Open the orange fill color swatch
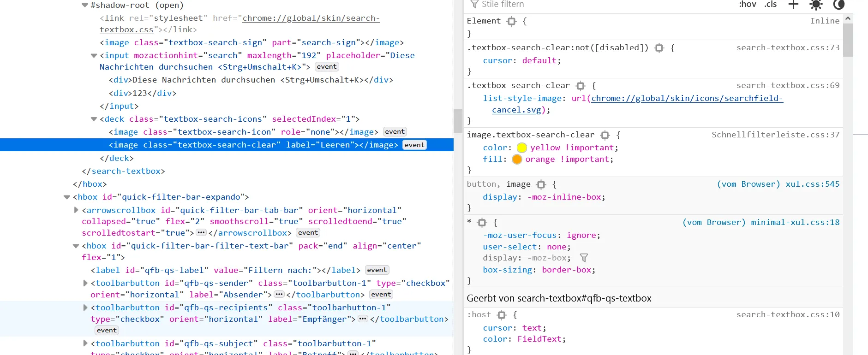Viewport: 868px width, 355px height. point(517,160)
